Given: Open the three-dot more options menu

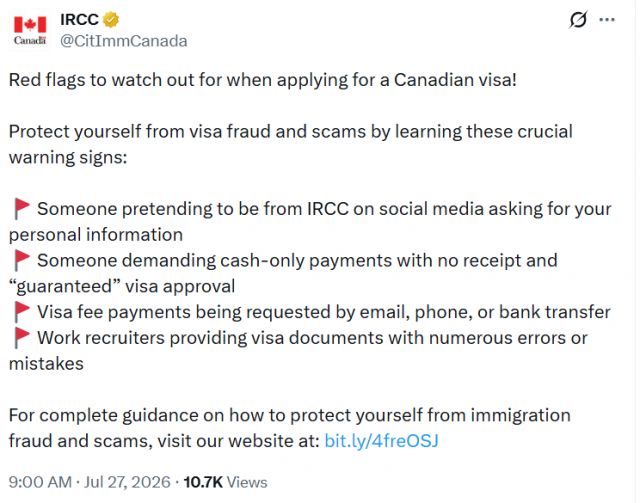Looking at the screenshot, I should pos(607,20).
